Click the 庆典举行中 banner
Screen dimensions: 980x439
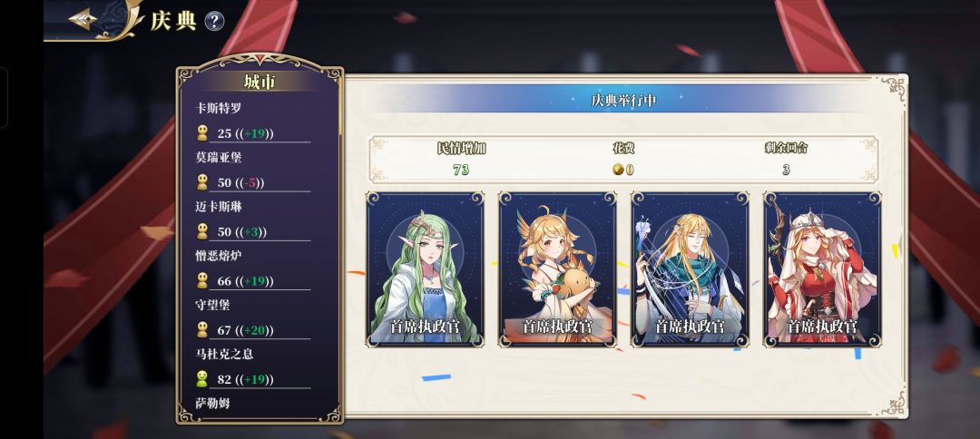point(623,100)
